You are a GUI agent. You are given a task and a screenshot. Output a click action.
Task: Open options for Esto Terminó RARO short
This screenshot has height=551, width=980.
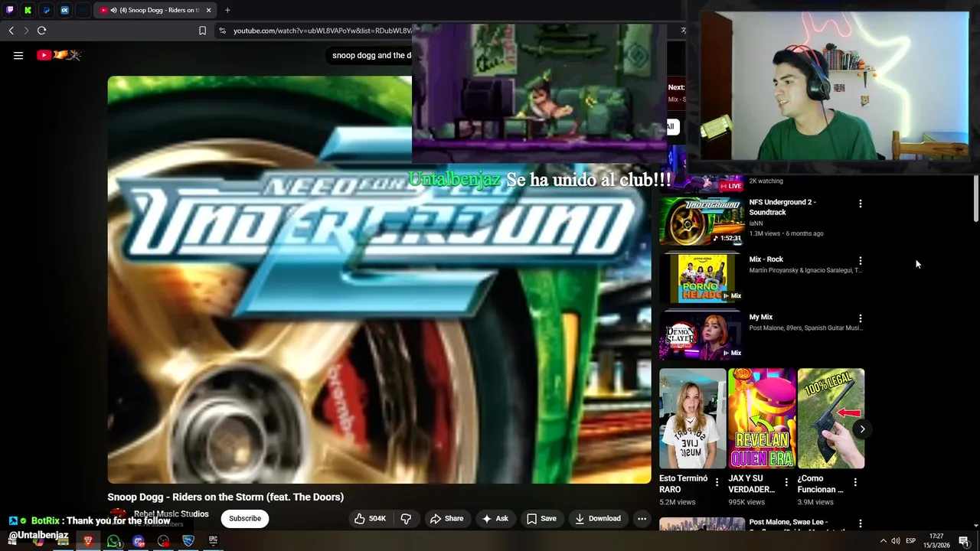717,482
